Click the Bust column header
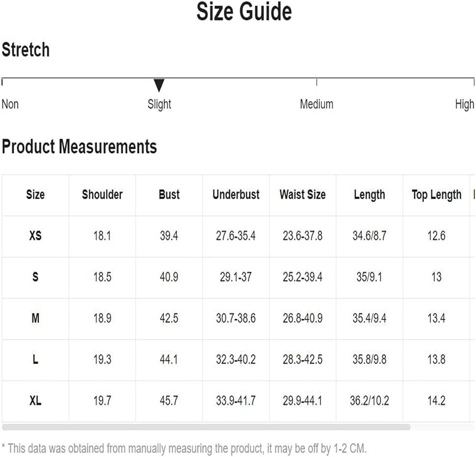Image resolution: width=476 pixels, height=457 pixels. [x=169, y=194]
